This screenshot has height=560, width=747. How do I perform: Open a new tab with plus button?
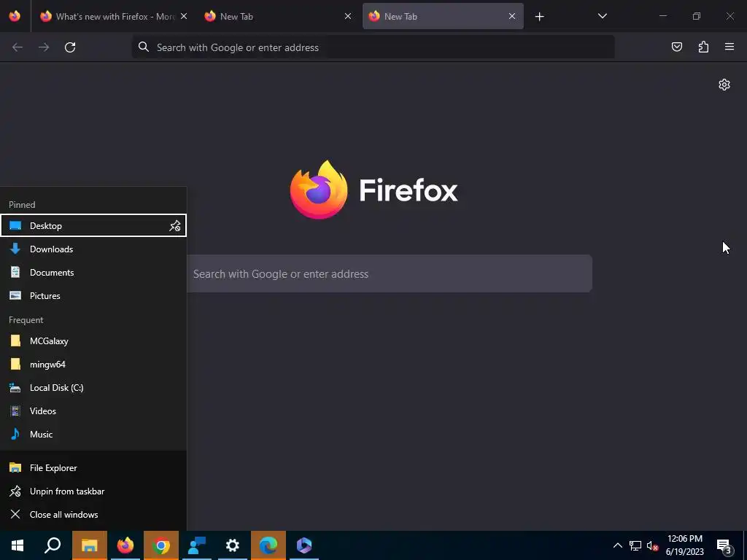(x=539, y=17)
